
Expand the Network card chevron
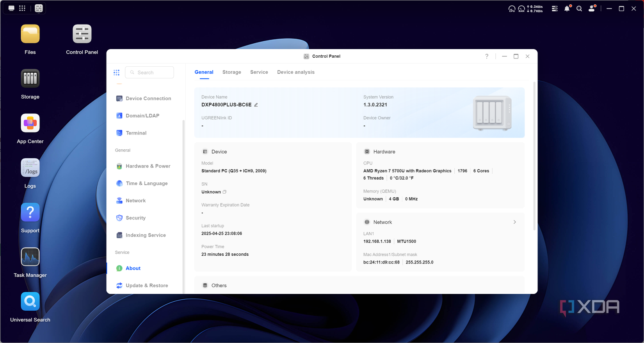pyautogui.click(x=515, y=222)
